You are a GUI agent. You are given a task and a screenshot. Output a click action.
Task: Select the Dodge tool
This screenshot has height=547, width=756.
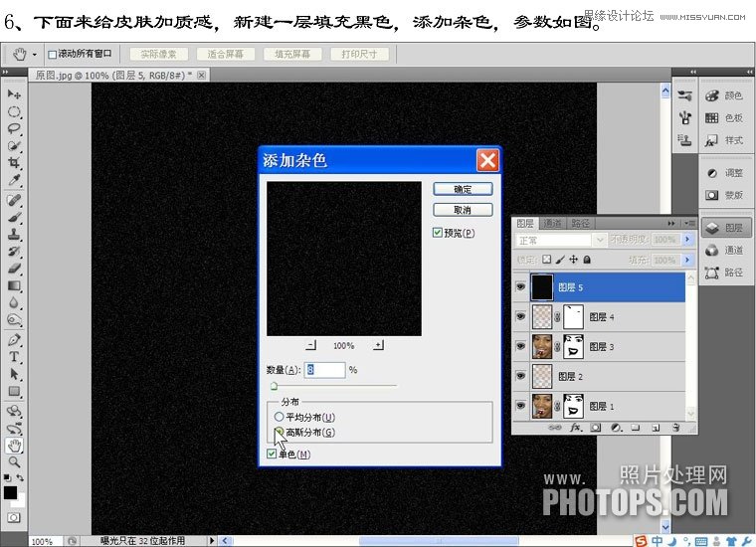point(14,320)
